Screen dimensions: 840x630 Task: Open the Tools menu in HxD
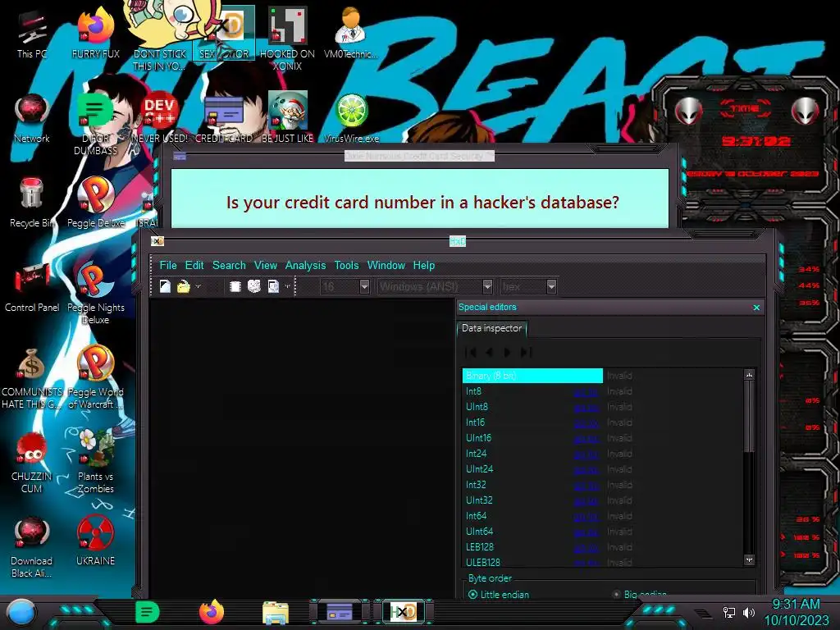[346, 265]
